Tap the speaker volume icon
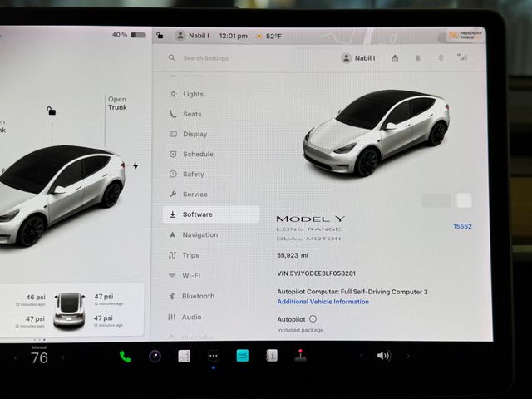Viewport: 532px width, 399px height. pos(384,356)
